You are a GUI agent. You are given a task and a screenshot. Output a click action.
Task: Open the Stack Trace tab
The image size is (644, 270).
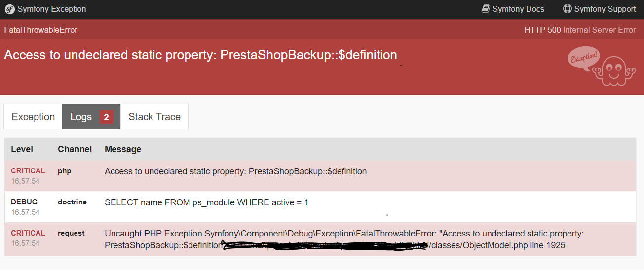(154, 117)
